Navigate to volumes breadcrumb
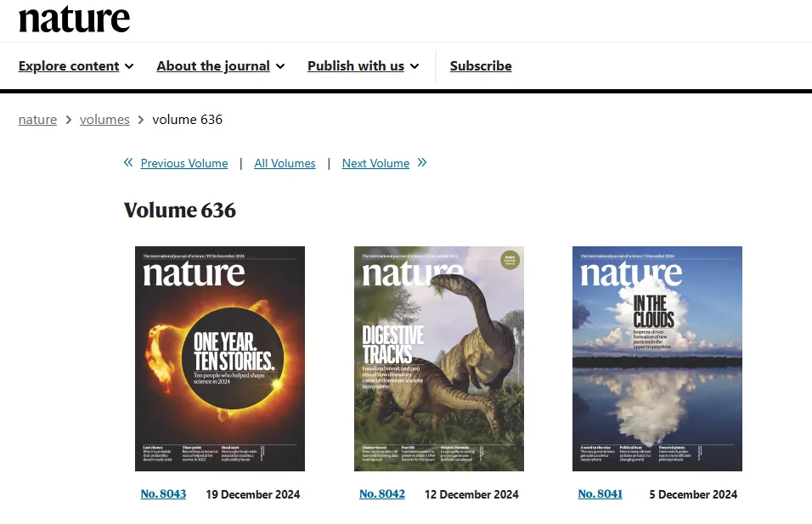Image resolution: width=812 pixels, height=524 pixels. (104, 120)
